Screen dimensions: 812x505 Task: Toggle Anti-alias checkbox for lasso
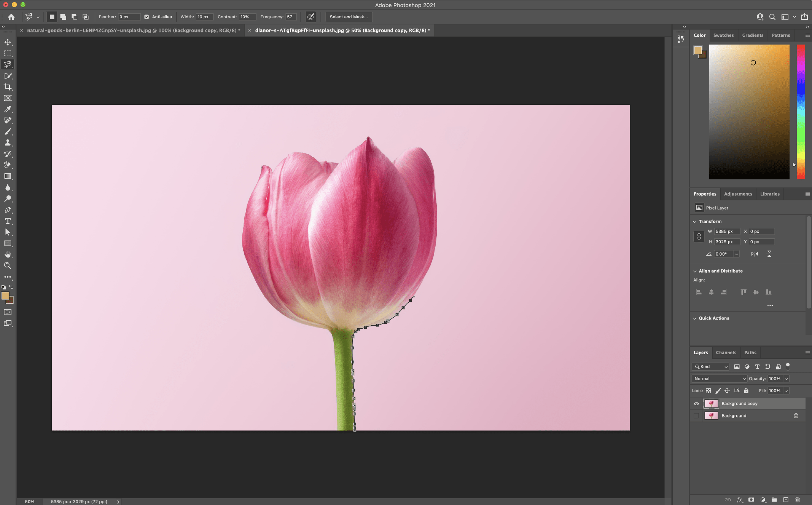(146, 16)
